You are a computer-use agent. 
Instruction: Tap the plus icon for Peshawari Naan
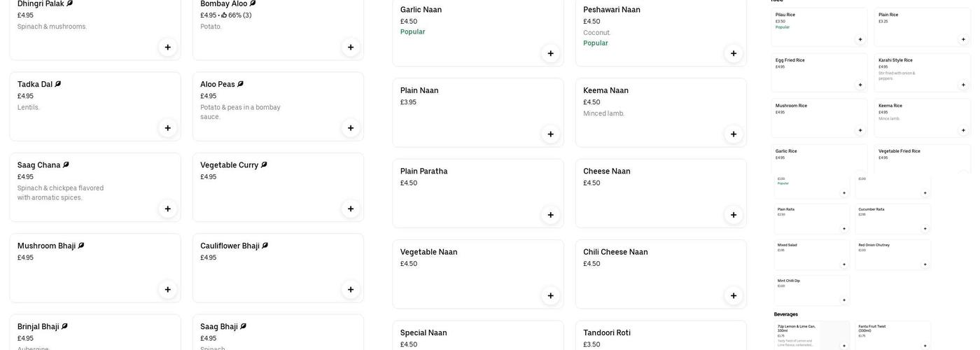[x=734, y=53]
